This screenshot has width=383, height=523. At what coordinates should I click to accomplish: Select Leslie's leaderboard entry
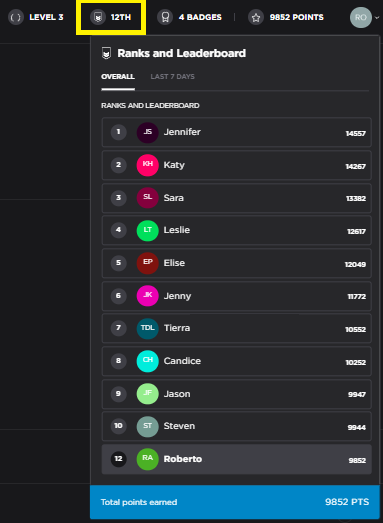click(x=237, y=230)
